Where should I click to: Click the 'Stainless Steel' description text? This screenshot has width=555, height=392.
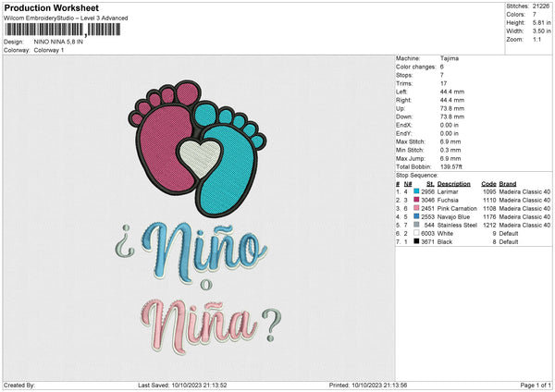click(457, 225)
